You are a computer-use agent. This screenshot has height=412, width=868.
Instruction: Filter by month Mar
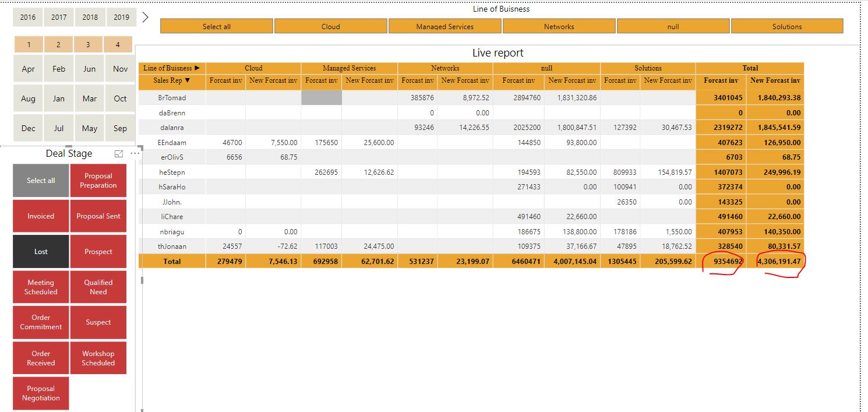click(90, 98)
